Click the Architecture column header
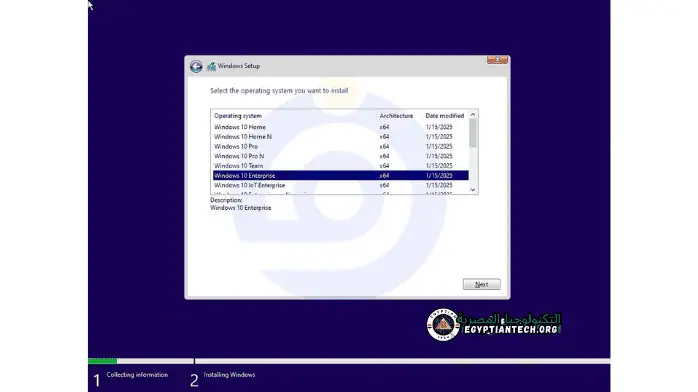Viewport: 698px width, 392px height. click(396, 116)
